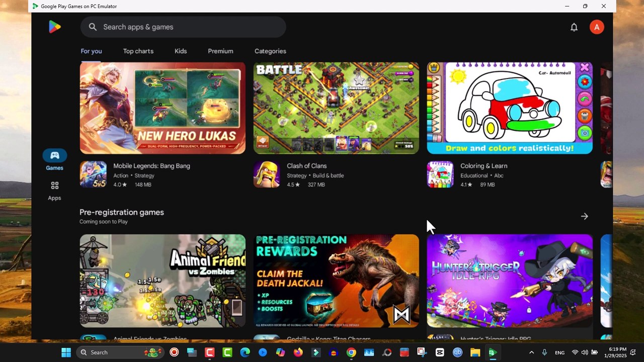Open the Windows Start menu

pyautogui.click(x=66, y=352)
